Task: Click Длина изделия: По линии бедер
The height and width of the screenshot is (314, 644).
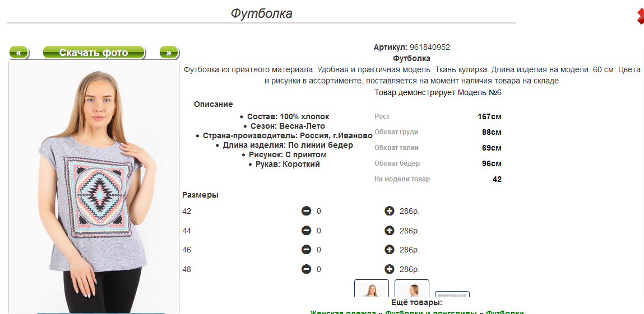Action: [288, 145]
